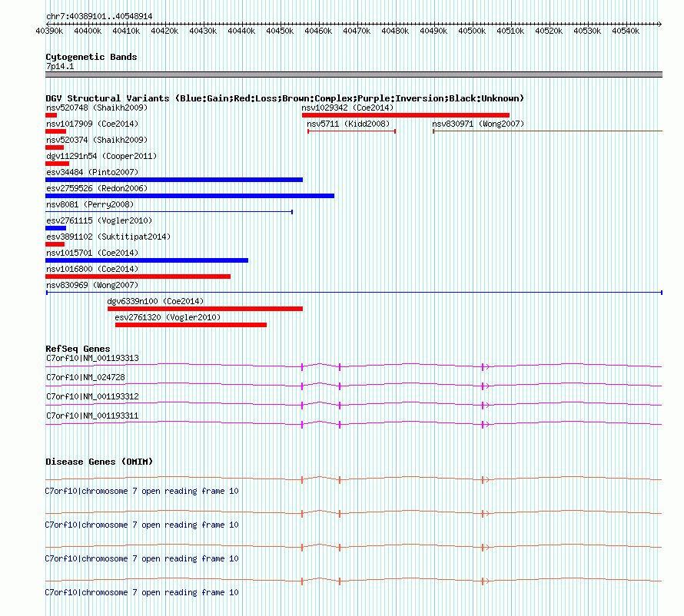This screenshot has height=616, width=684.
Task: Open the C7orf10|NM_001193311 transcript label
Action: click(92, 416)
